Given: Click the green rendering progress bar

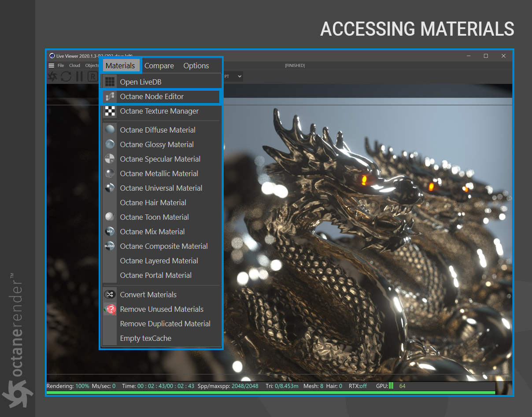Looking at the screenshot, I should tap(270, 392).
